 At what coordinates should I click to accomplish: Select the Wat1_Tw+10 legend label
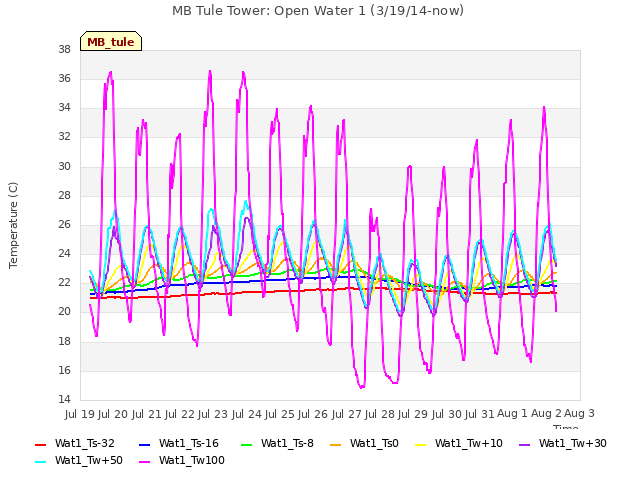point(469,443)
